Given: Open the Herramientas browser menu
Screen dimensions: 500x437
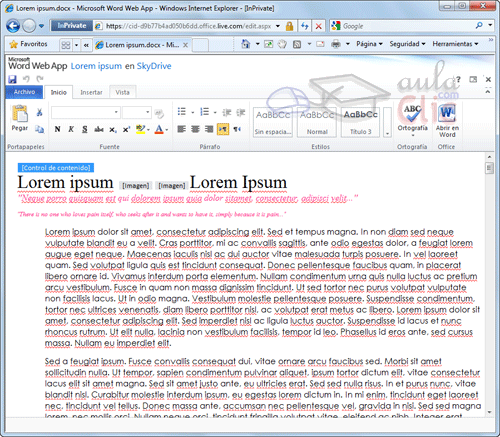Looking at the screenshot, I should point(455,44).
